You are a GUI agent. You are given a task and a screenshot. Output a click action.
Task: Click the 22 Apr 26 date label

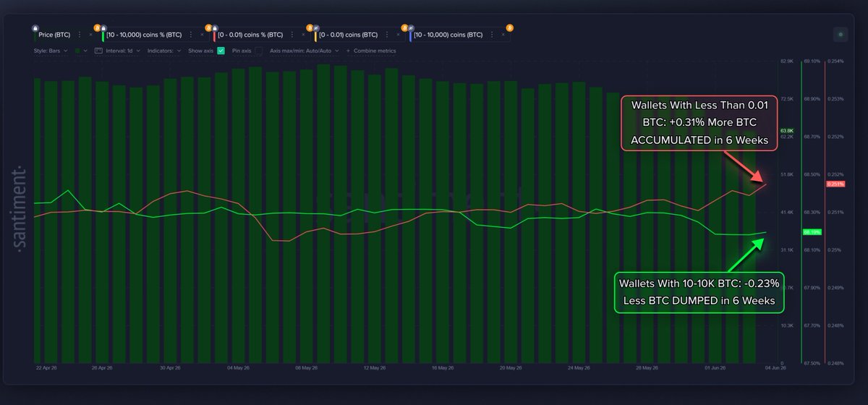[x=48, y=367]
